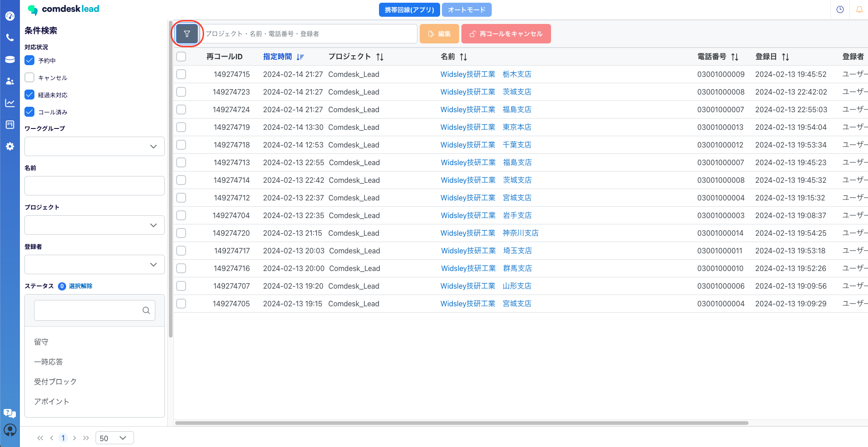This screenshot has width=868, height=447.
Task: Open the Widsley技研工業 東京本店 link
Action: point(485,127)
